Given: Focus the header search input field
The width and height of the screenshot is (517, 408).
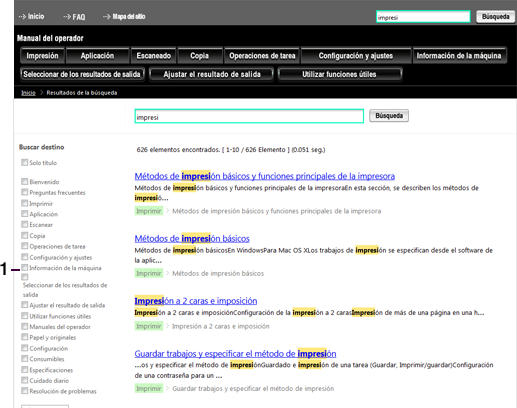Looking at the screenshot, I should (x=423, y=17).
